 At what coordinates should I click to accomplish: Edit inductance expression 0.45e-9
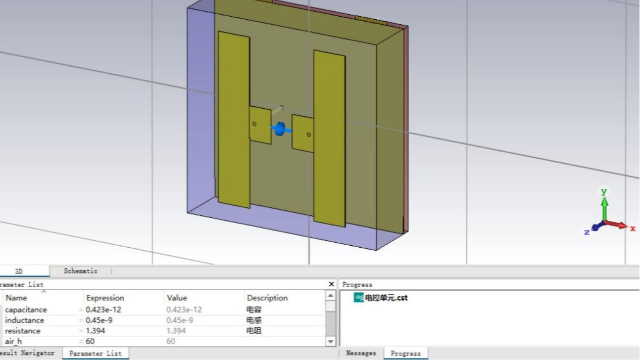(99, 320)
